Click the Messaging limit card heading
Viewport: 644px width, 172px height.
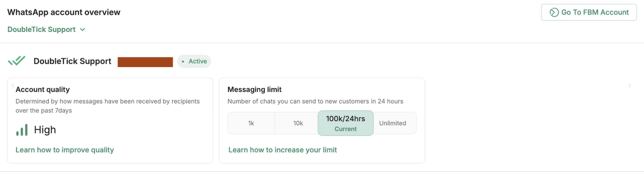pos(254,90)
